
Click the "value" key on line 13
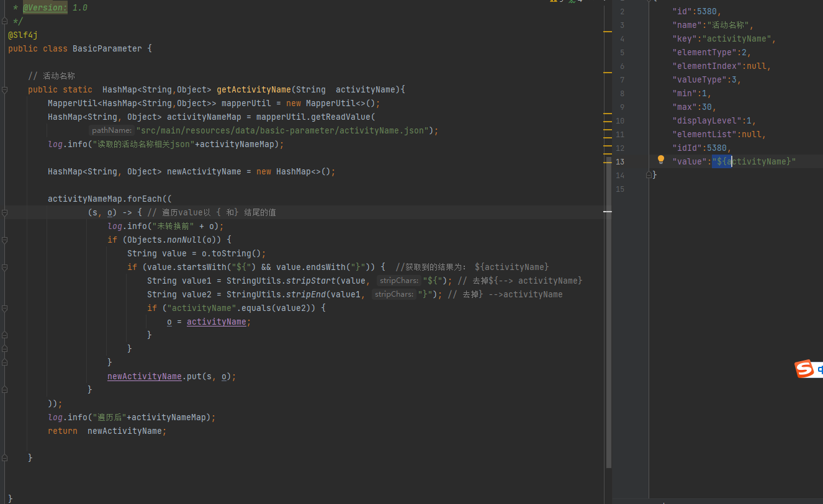click(x=690, y=161)
